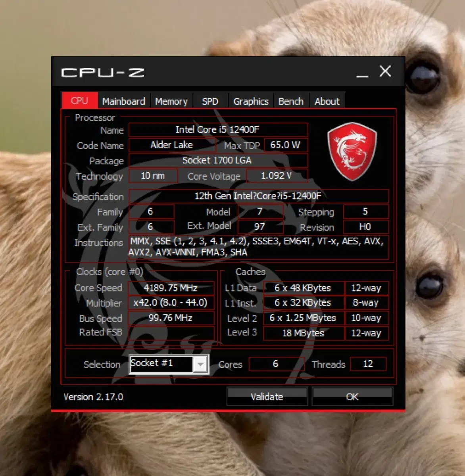Select the SPD tab
465x476 pixels.
[210, 101]
